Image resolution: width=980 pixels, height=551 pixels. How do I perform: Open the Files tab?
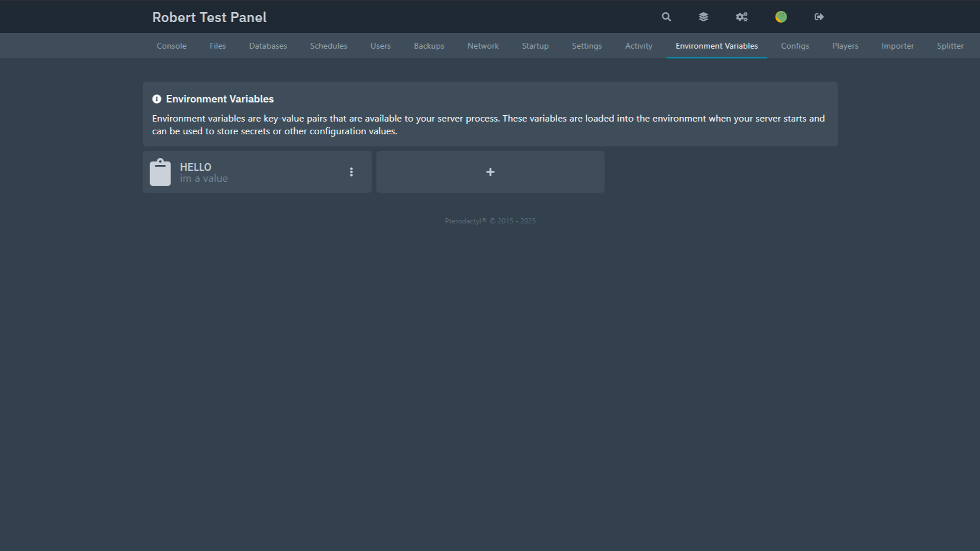[218, 46]
